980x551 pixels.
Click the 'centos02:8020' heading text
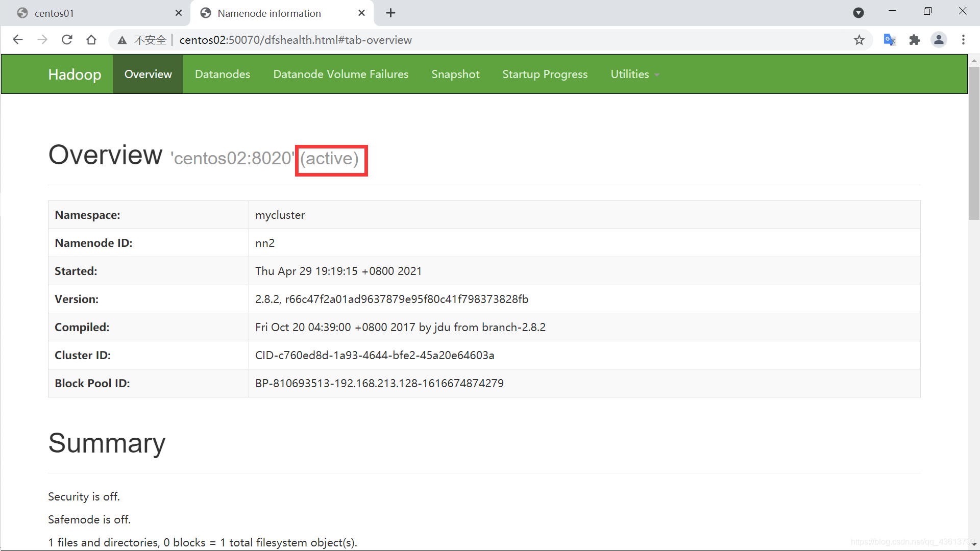click(233, 159)
